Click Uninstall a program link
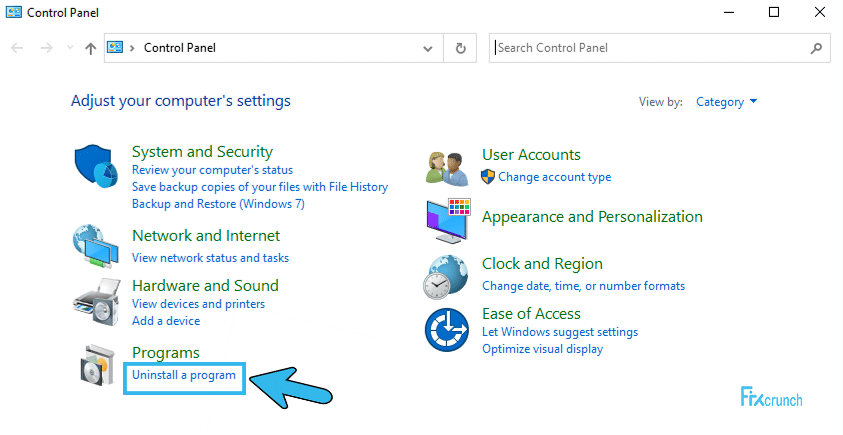 (184, 375)
